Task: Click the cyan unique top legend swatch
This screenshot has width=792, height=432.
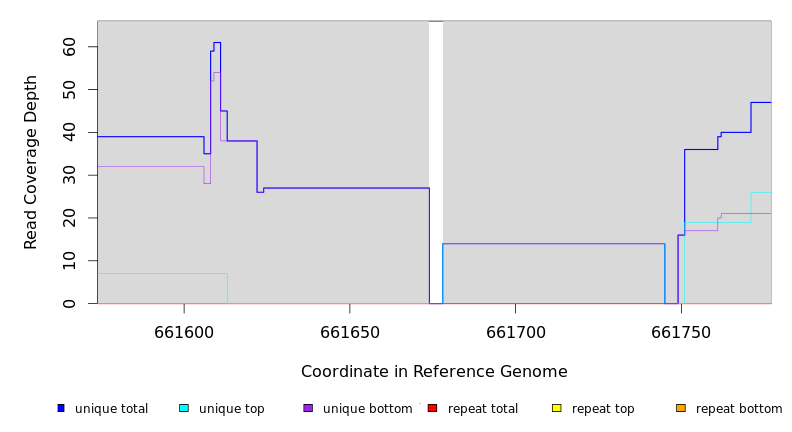Action: point(184,408)
